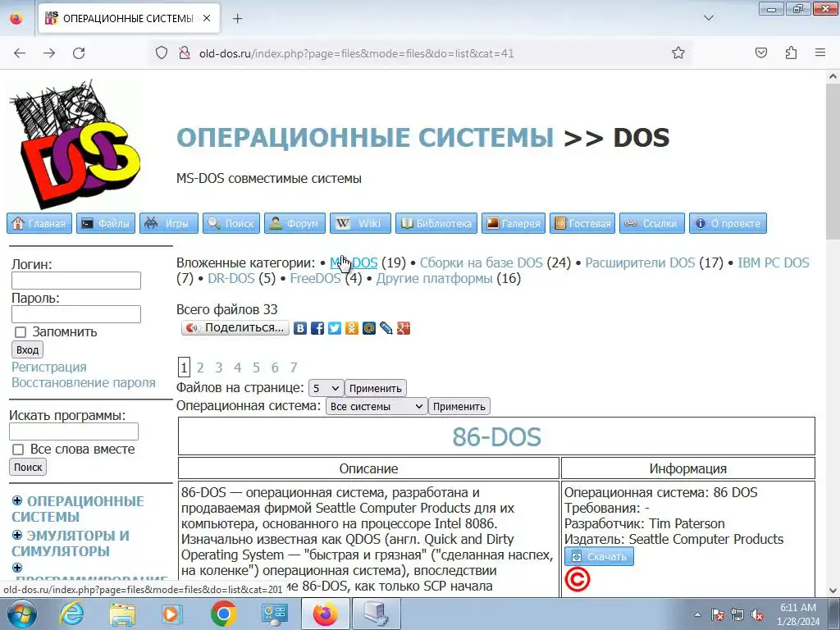The width and height of the screenshot is (840, 630).
Task: Open Файлов на странице dropdown
Action: tap(326, 388)
